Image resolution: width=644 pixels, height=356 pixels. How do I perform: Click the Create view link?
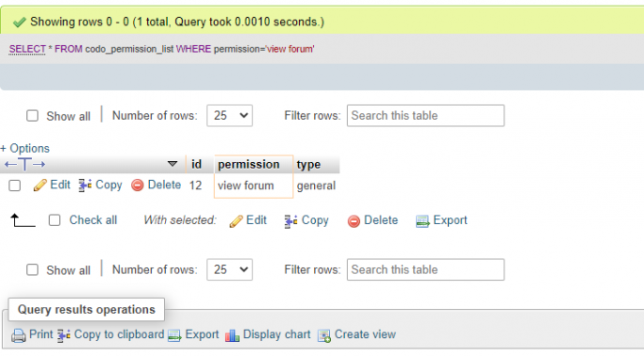coord(365,334)
